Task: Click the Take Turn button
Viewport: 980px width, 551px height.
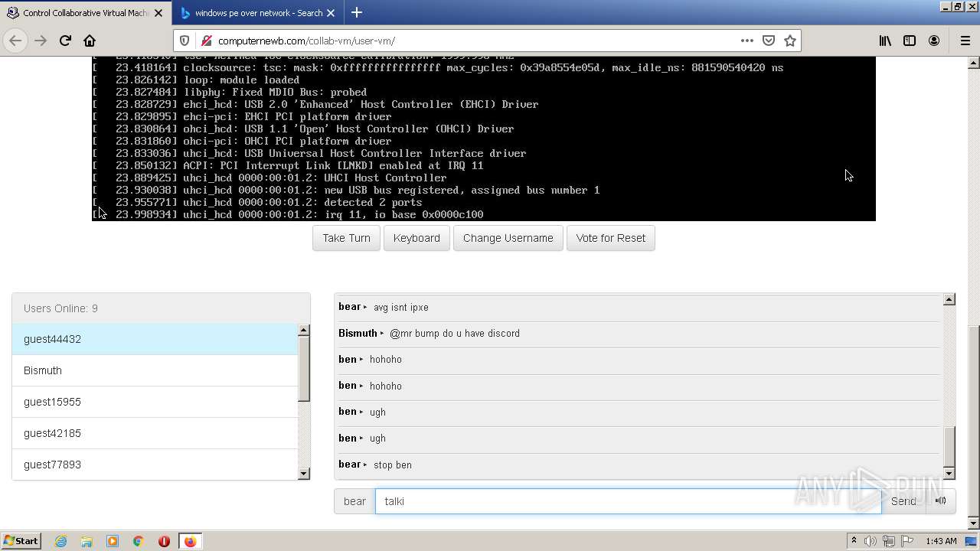Action: pyautogui.click(x=346, y=238)
